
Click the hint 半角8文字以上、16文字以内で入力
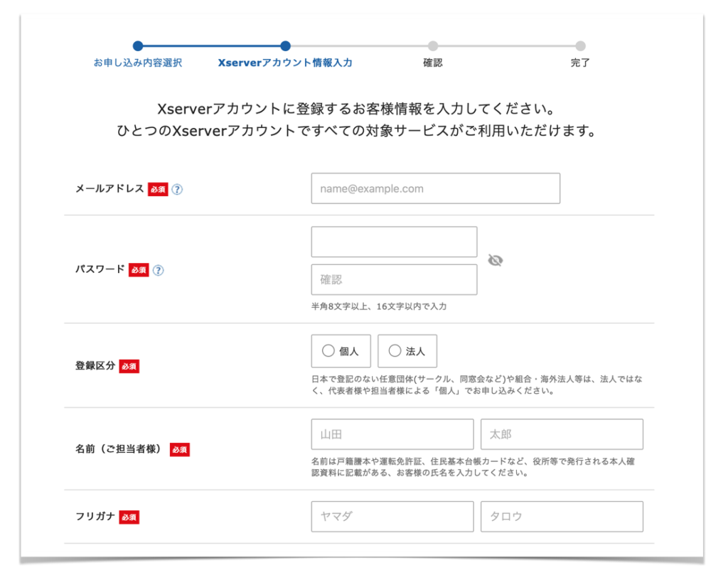pos(379,306)
